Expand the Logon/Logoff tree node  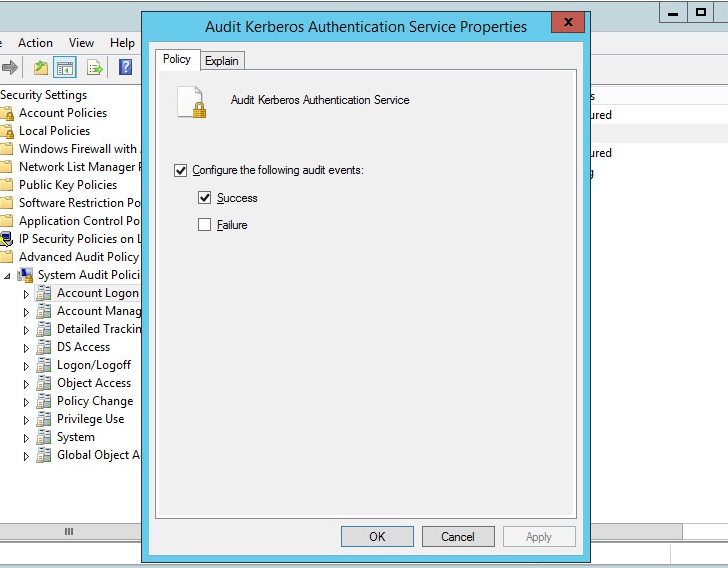coord(27,366)
